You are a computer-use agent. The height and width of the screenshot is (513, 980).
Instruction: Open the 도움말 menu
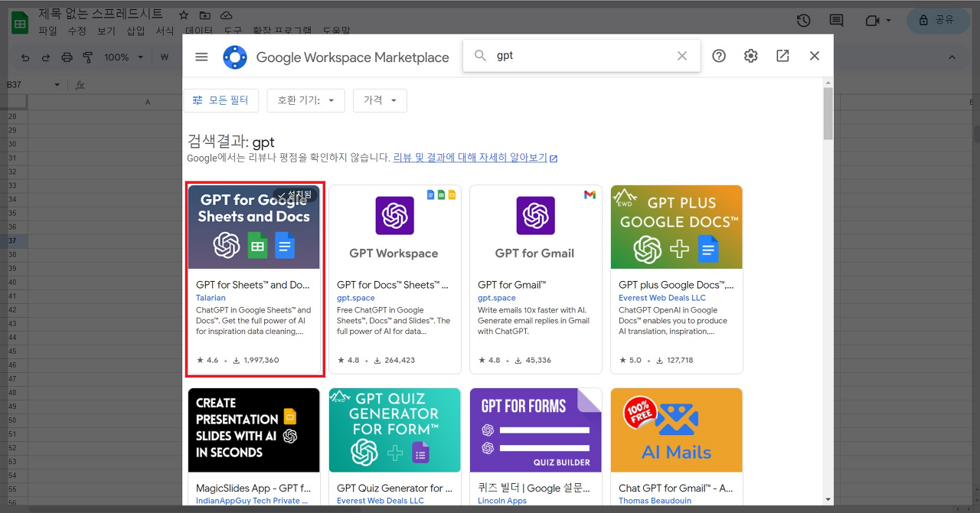pos(336,31)
